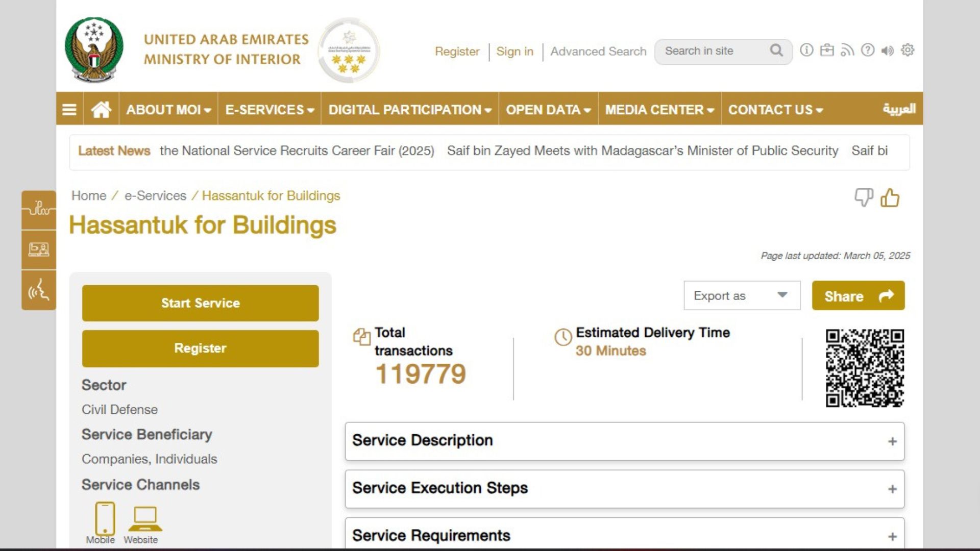Open the E-SERVICES menu
The height and width of the screenshot is (551, 980).
[x=269, y=109]
